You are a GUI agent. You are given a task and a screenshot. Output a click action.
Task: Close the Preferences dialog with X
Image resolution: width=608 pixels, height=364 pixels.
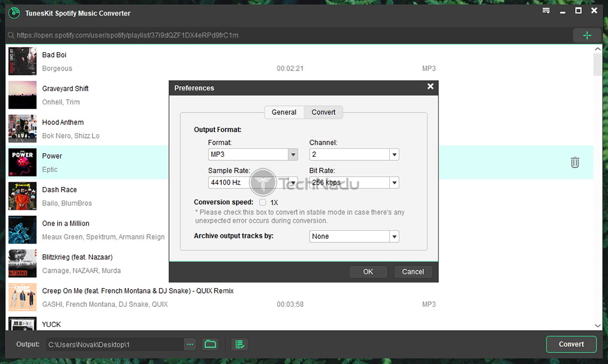pyautogui.click(x=430, y=86)
